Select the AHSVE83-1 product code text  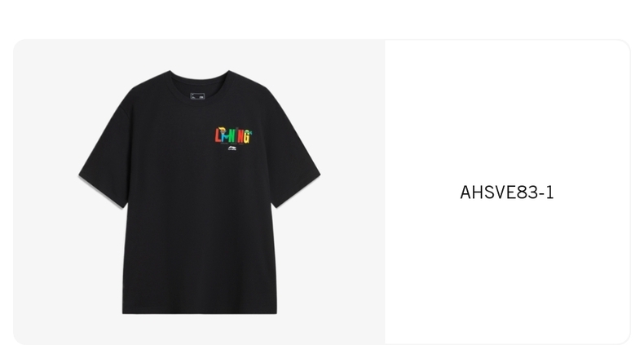point(507,192)
